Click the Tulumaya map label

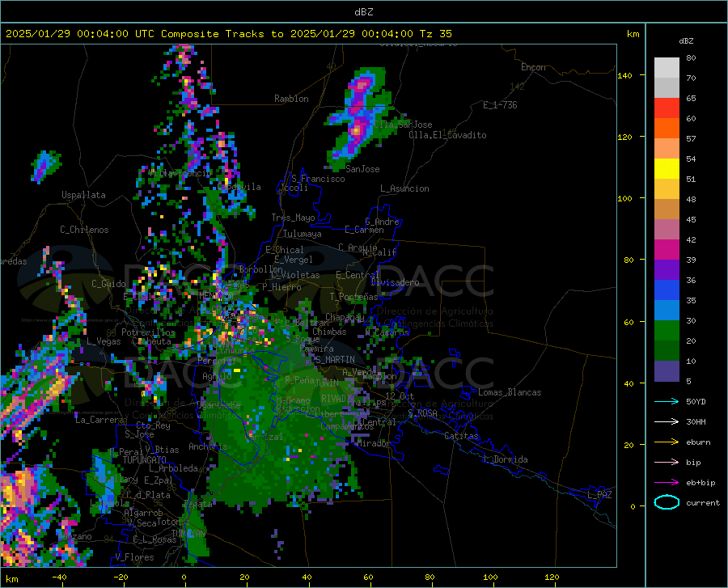coord(303,234)
